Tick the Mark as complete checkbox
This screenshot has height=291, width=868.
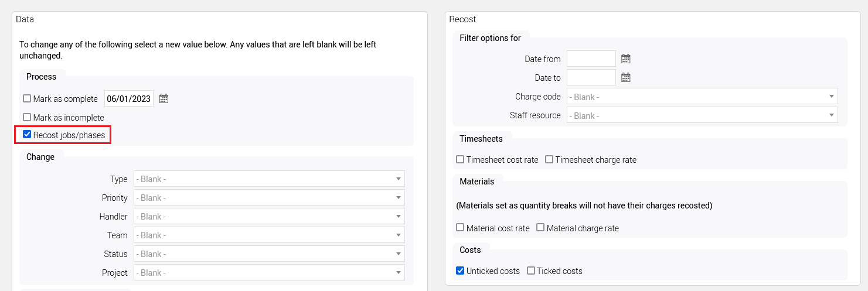pos(27,99)
